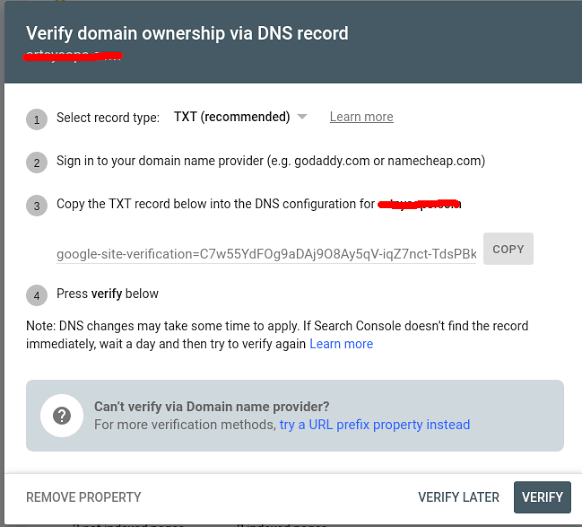
Task: Open the record type dropdown arrow
Action: click(303, 117)
